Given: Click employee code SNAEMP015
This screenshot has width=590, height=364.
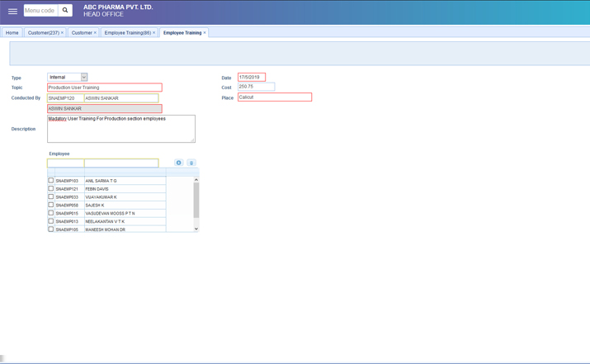Looking at the screenshot, I should click(x=67, y=214).
